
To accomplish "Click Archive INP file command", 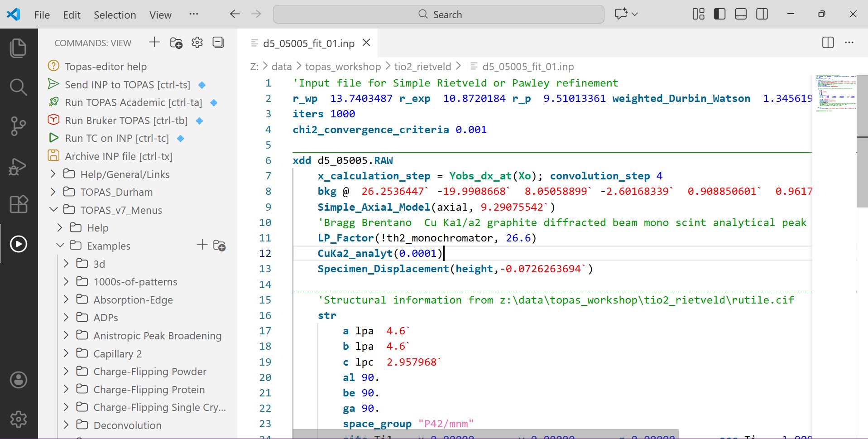I will click(118, 156).
